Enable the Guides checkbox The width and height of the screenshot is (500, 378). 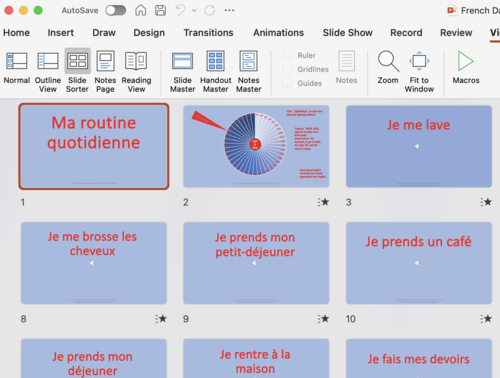click(x=287, y=83)
